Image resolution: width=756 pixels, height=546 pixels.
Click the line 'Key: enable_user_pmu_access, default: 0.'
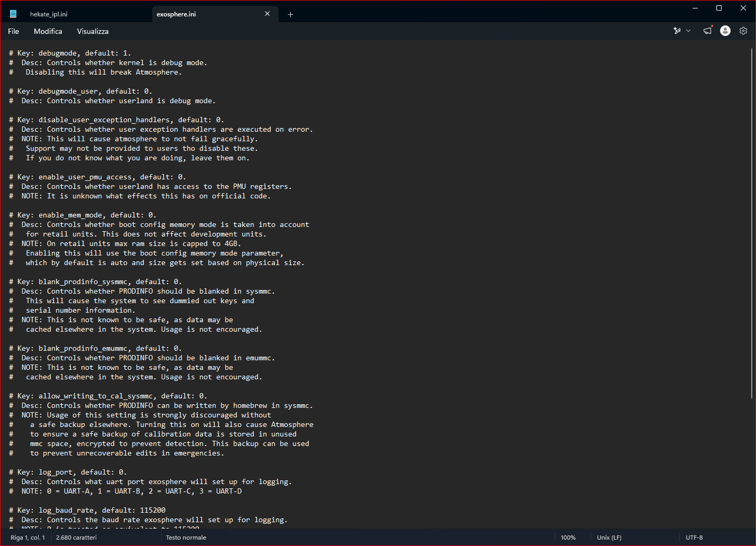(97, 177)
